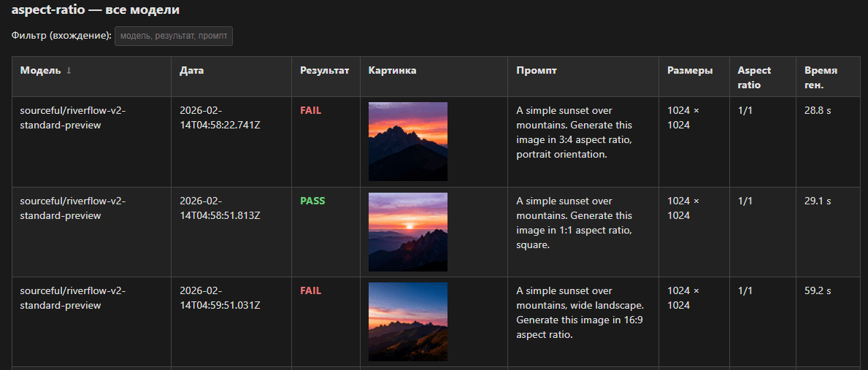Focus the filter input field
868x370 pixels.
click(x=174, y=36)
